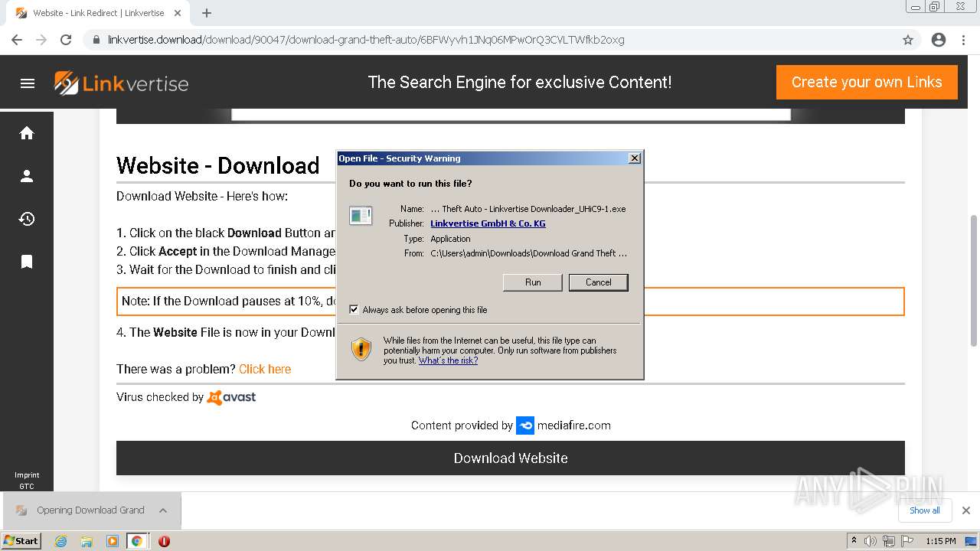
Task: Click the Cancel button in dialog
Action: [x=599, y=282]
